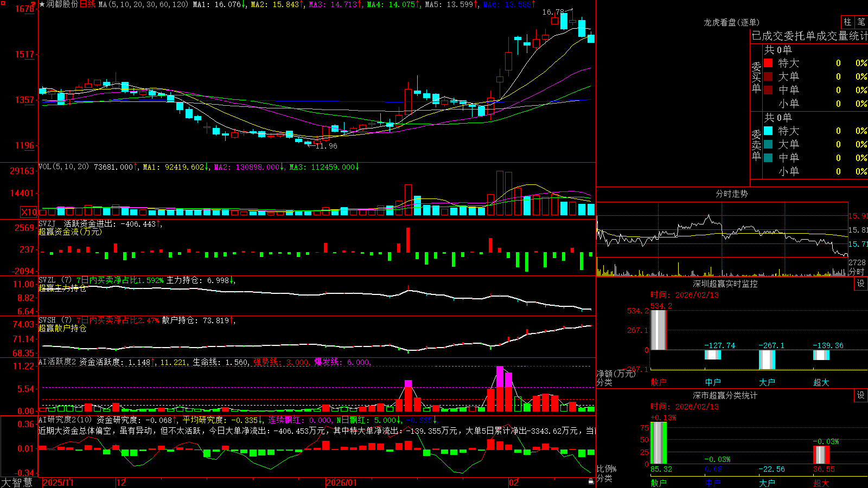
Task: Select the teal 中单 sell order swatch
Action: (x=768, y=158)
